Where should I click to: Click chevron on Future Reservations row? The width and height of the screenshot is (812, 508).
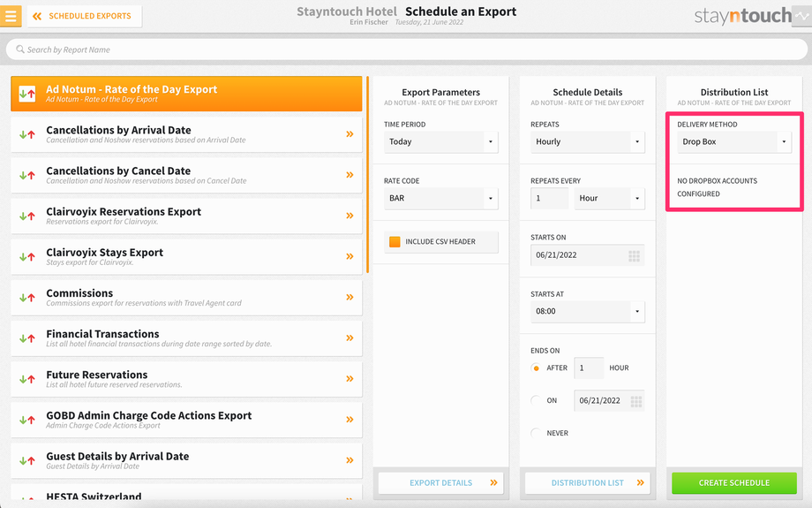click(350, 379)
